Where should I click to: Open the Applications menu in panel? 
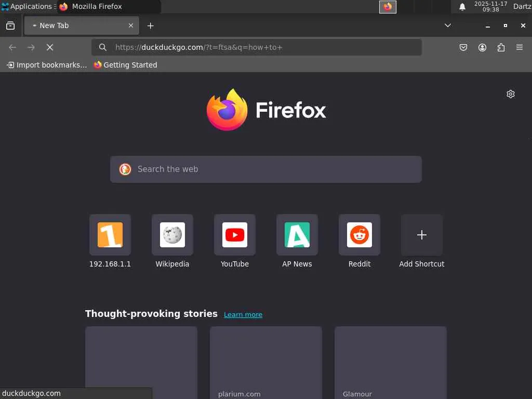pos(29,6)
